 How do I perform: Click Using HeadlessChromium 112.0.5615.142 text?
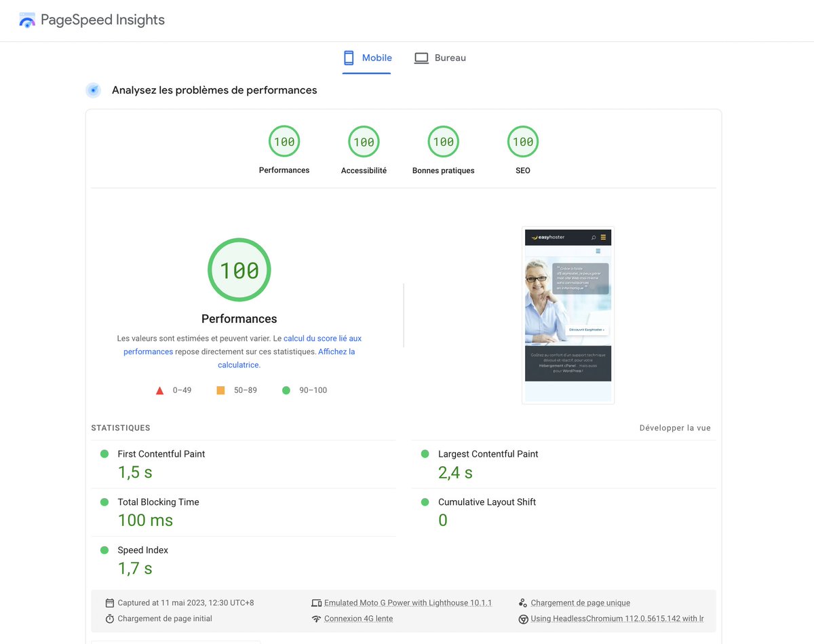pos(617,619)
